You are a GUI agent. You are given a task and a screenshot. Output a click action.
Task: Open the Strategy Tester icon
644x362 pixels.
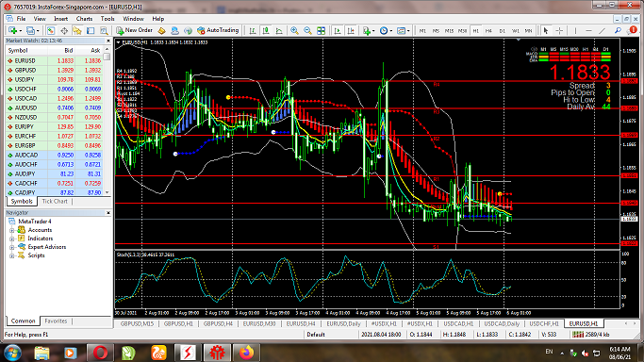tap(104, 30)
